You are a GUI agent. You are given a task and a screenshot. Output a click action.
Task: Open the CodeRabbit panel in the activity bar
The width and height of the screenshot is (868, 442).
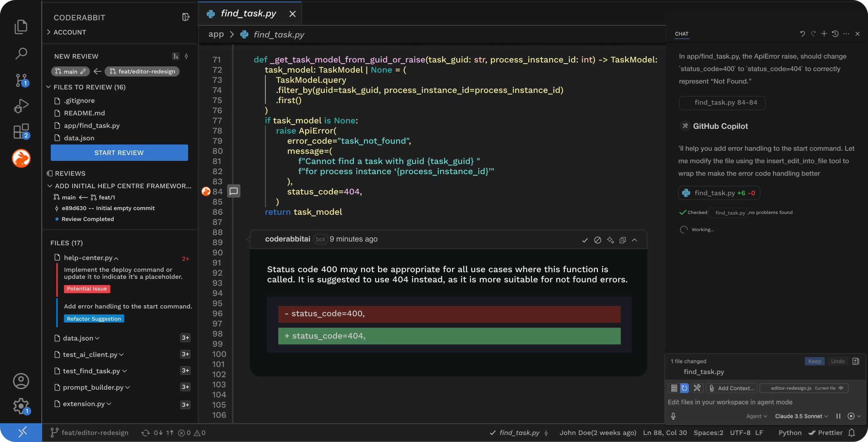(x=21, y=158)
